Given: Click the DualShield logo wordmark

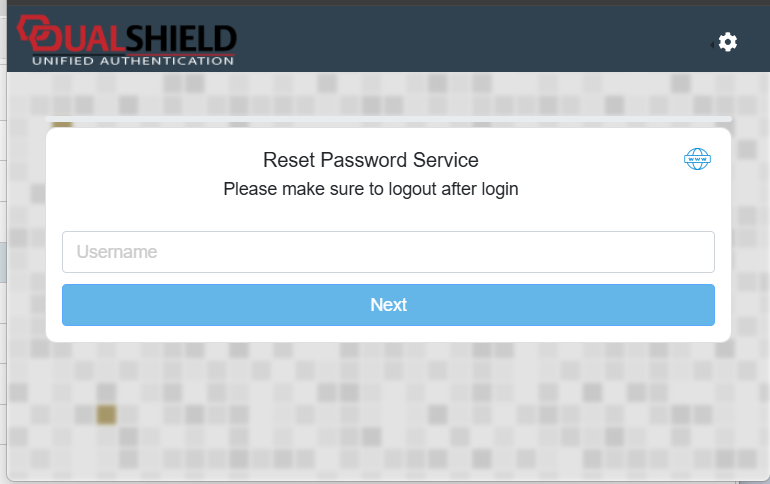Looking at the screenshot, I should click(x=128, y=40).
